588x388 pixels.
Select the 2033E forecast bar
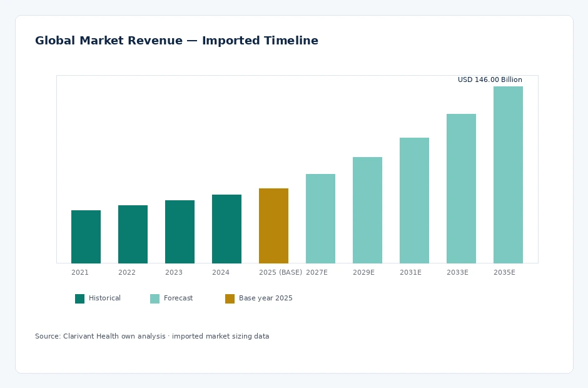point(461,188)
